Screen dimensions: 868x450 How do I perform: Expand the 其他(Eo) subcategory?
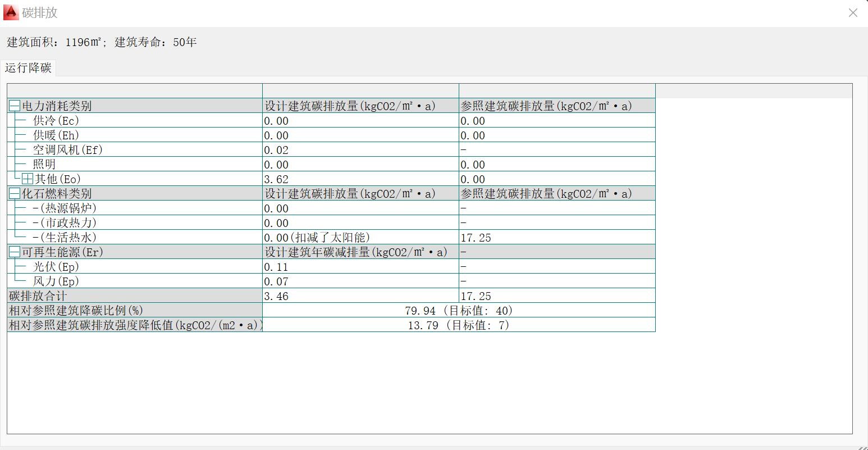pyautogui.click(x=28, y=179)
